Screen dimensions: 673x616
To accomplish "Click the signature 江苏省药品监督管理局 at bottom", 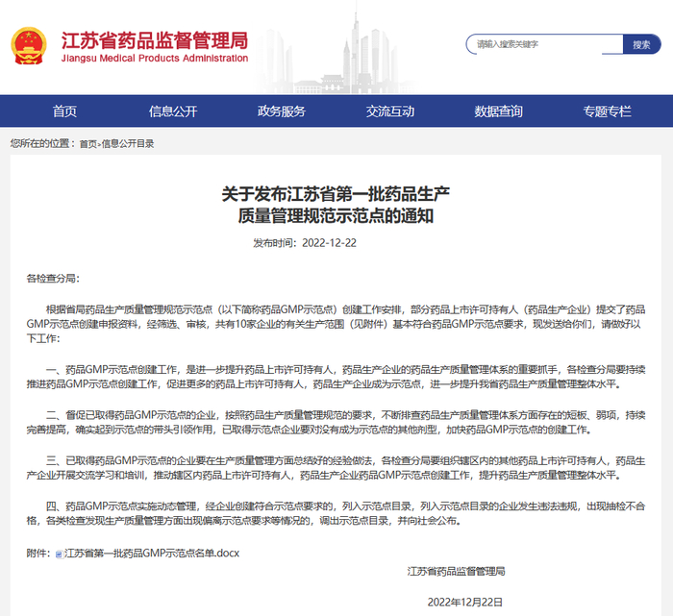I will pyautogui.click(x=456, y=572).
